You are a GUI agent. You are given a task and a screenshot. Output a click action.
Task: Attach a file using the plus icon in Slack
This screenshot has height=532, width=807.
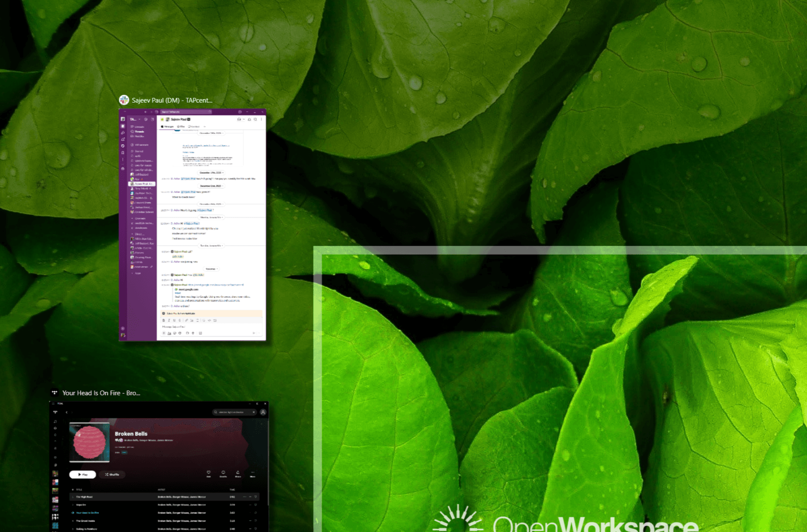point(164,333)
